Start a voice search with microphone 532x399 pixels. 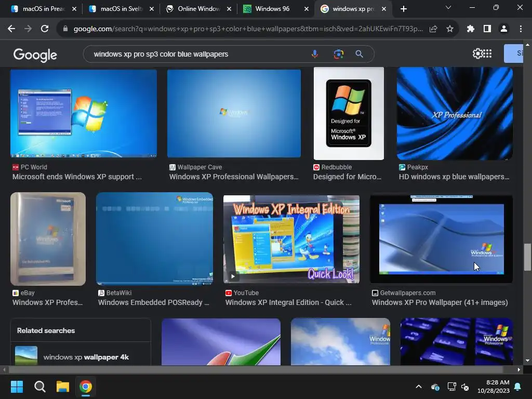coord(315,54)
